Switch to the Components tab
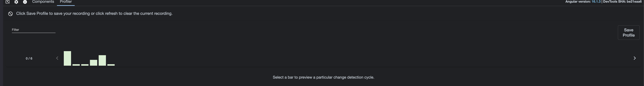The height and width of the screenshot is (86, 644). pyautogui.click(x=43, y=2)
